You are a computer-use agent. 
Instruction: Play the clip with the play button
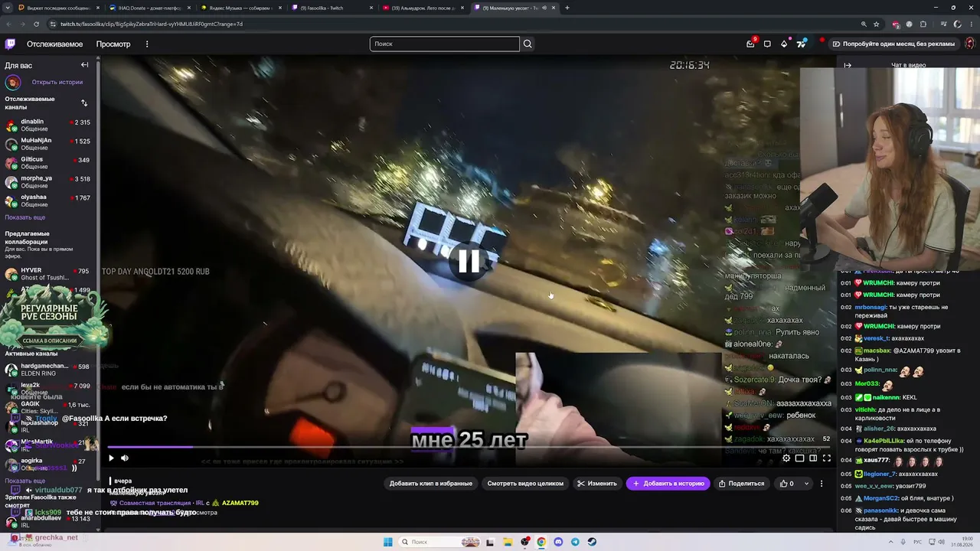tap(111, 458)
